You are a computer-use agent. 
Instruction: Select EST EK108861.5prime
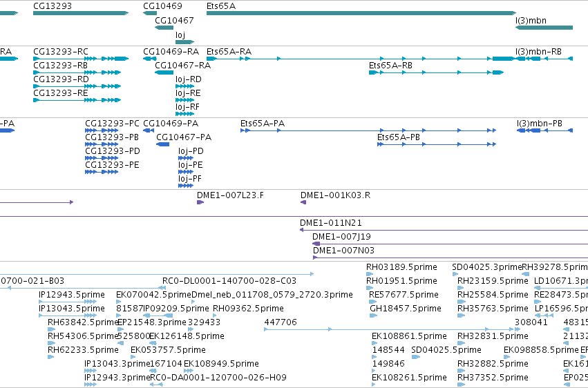point(409,336)
